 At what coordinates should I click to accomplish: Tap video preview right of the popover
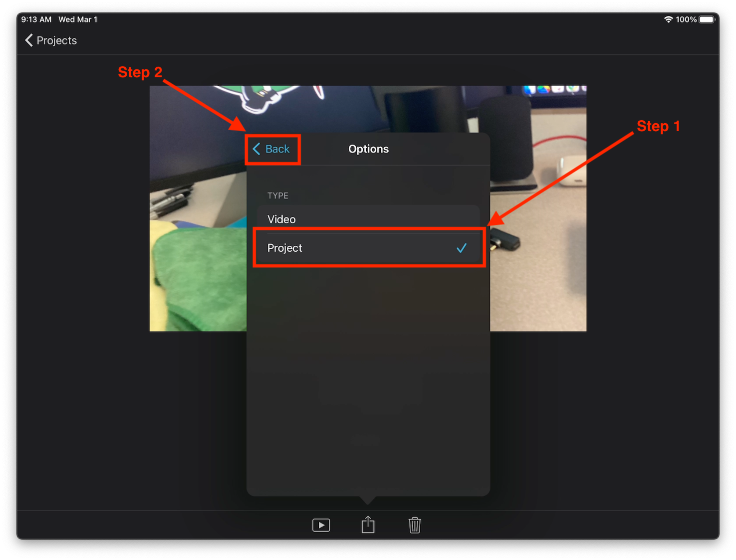(538, 279)
